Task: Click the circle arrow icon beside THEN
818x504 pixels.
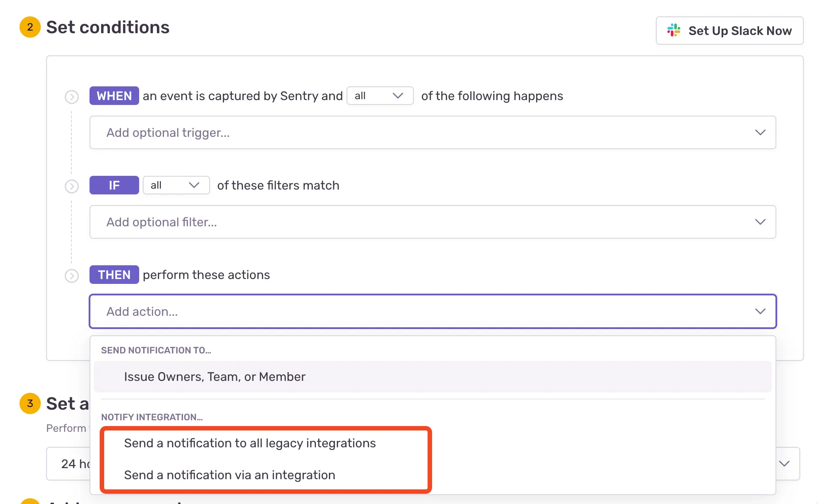Action: (x=72, y=276)
